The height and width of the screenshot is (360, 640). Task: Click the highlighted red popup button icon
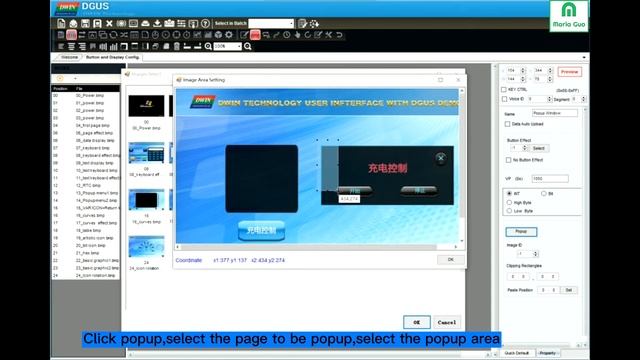pos(255,35)
